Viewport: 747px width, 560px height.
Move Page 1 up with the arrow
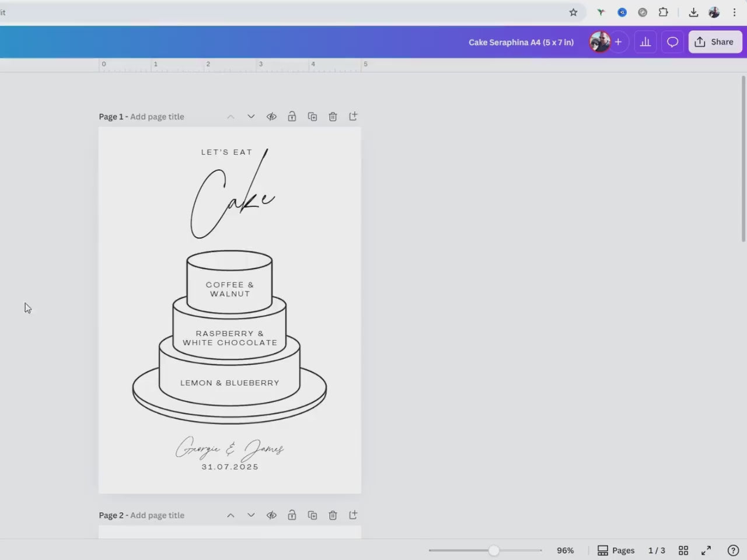click(x=231, y=117)
